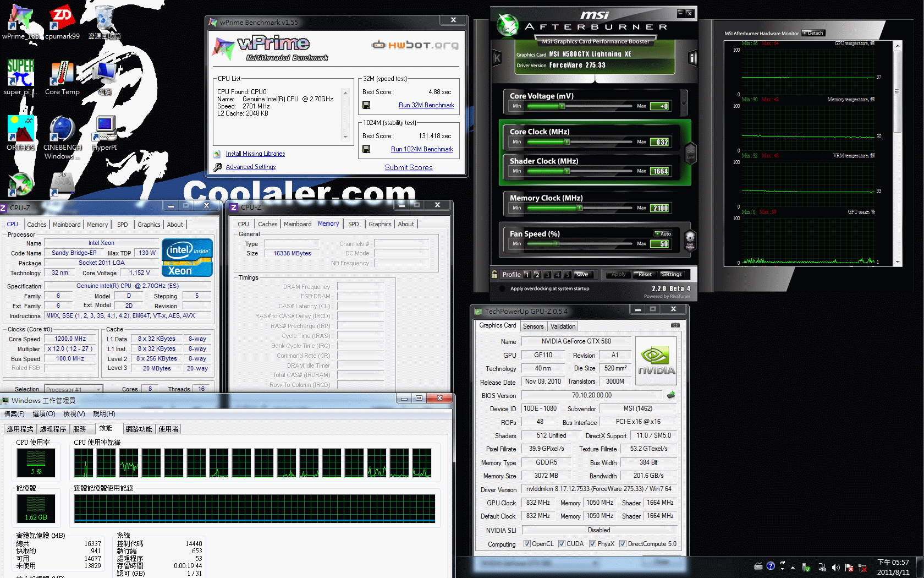The height and width of the screenshot is (578, 924).
Task: Open the Caches tab in right CPU-Z
Action: coord(268,224)
